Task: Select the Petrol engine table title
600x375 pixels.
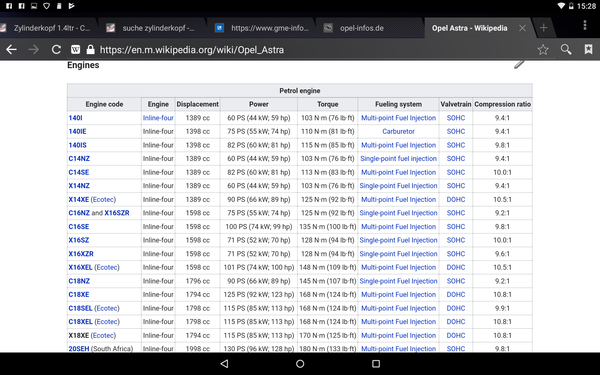Action: [300, 91]
